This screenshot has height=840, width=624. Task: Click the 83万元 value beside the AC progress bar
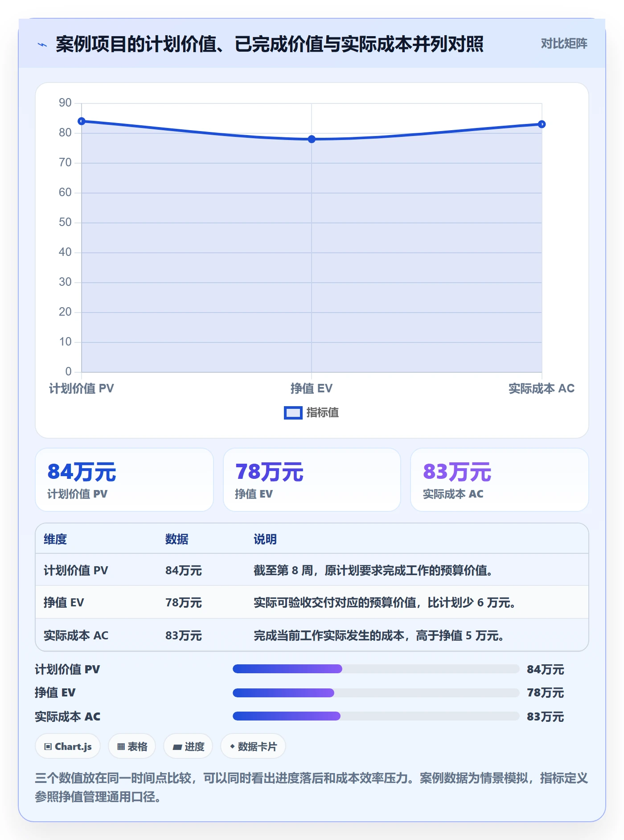(x=546, y=716)
